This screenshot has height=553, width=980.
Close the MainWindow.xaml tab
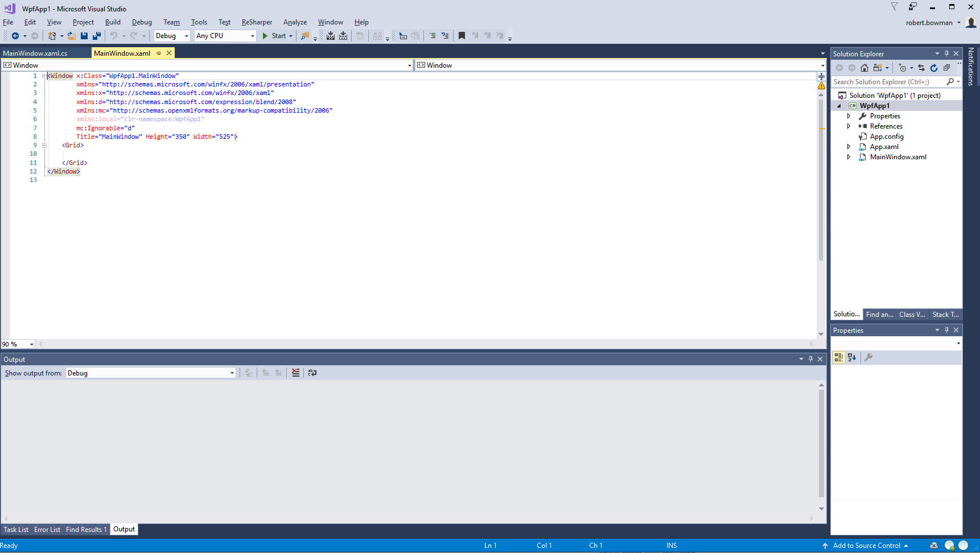pyautogui.click(x=169, y=53)
